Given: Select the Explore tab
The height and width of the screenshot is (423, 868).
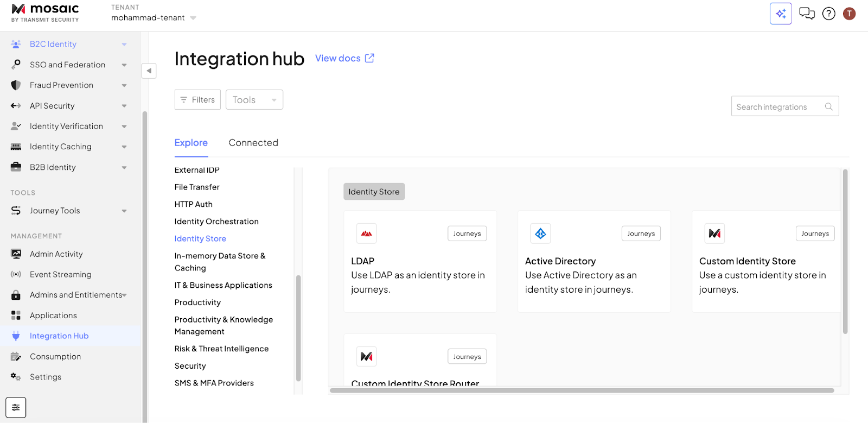Looking at the screenshot, I should click(191, 143).
